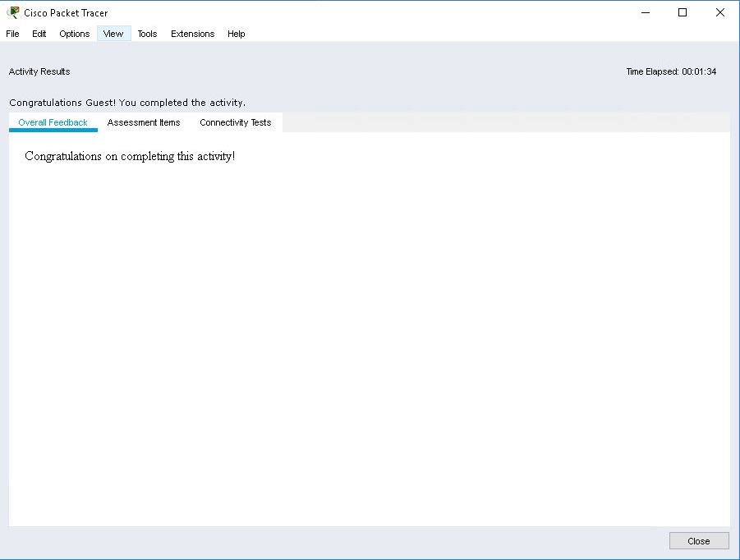Close the window with the title bar X
This screenshot has width=740, height=560.
click(719, 13)
